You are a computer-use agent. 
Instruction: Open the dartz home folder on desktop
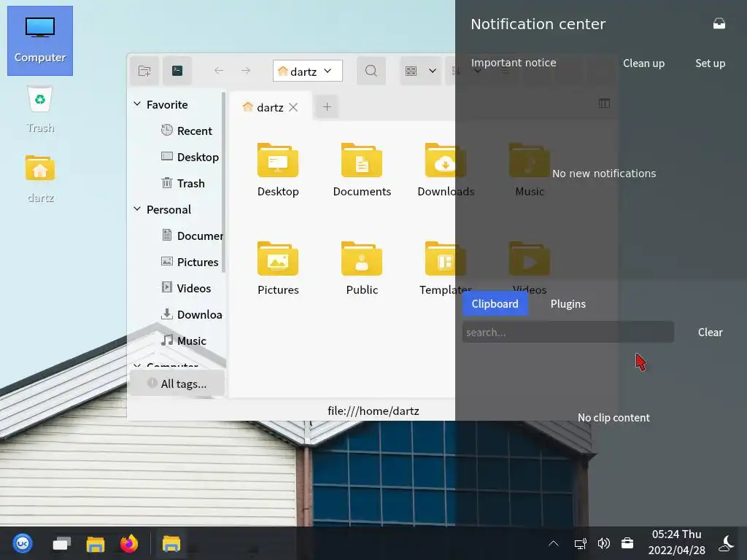(x=40, y=179)
